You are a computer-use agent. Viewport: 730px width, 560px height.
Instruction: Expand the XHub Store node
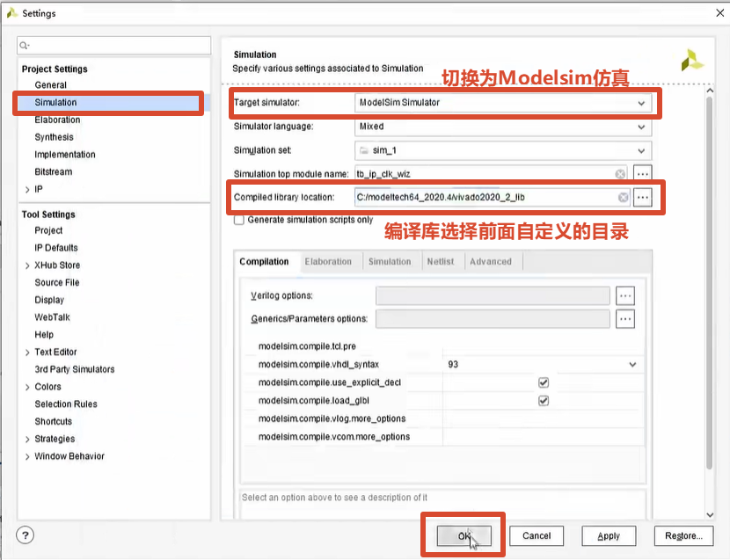pos(27,265)
